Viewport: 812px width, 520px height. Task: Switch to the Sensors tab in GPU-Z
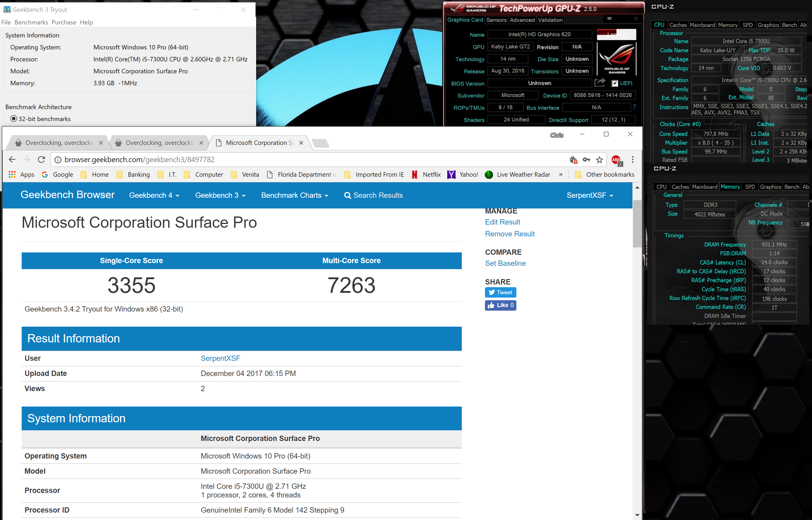pos(496,20)
